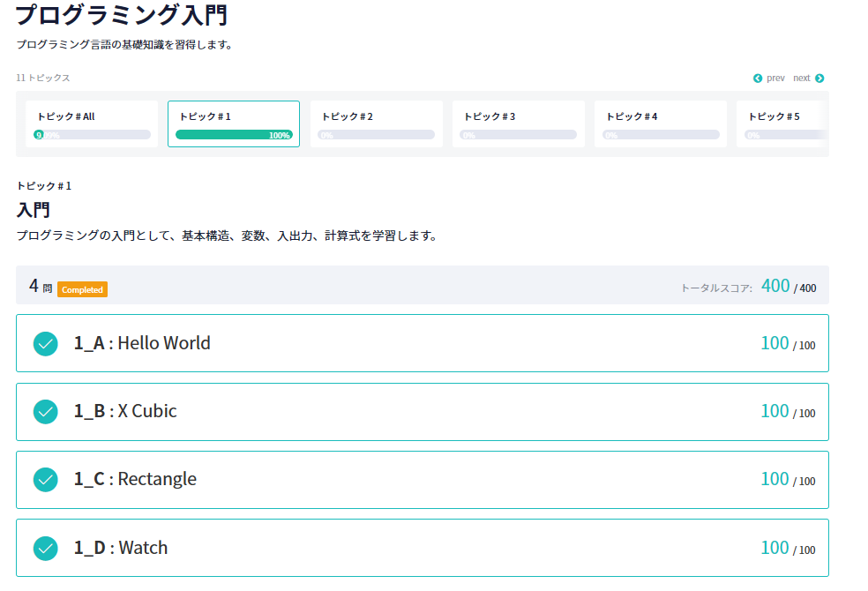Click the circular next arrow icon
This screenshot has height=591, width=868.
820,78
